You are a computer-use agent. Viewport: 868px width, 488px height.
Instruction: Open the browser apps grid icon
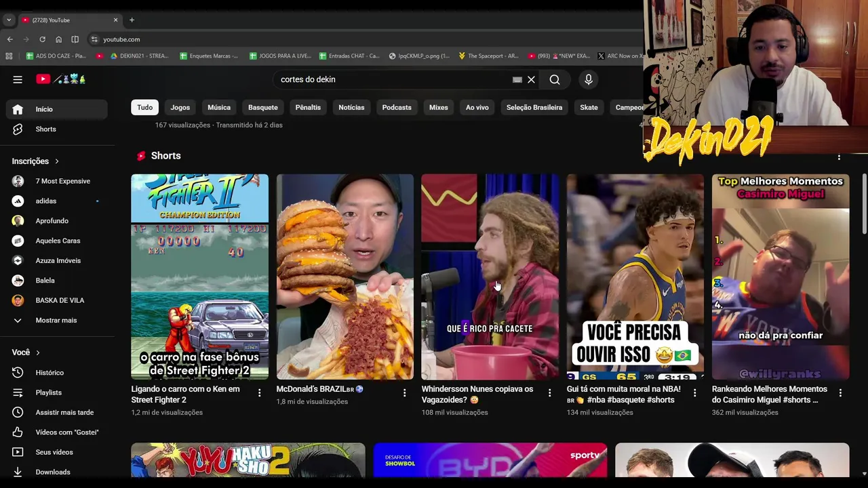[x=9, y=56]
